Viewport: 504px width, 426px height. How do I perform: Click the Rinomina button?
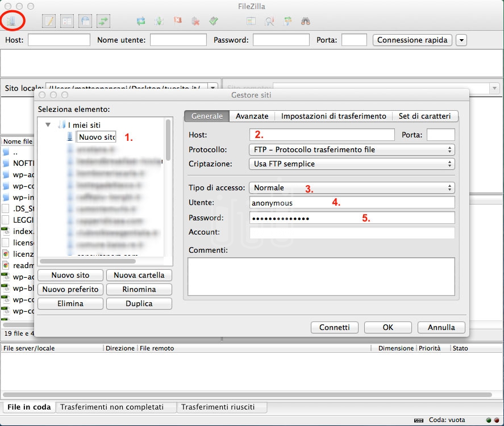click(139, 290)
